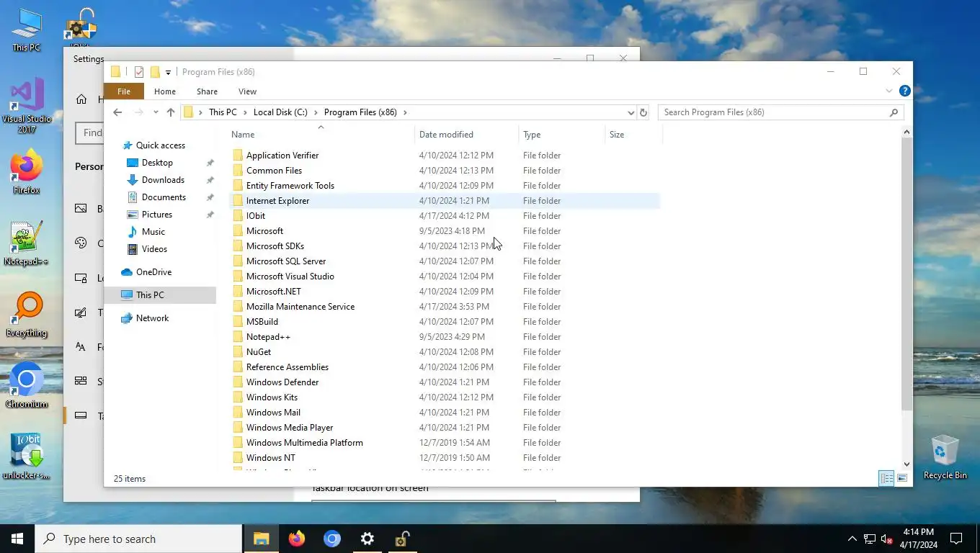Expand the chevron after Local Disk (C:)

point(316,112)
